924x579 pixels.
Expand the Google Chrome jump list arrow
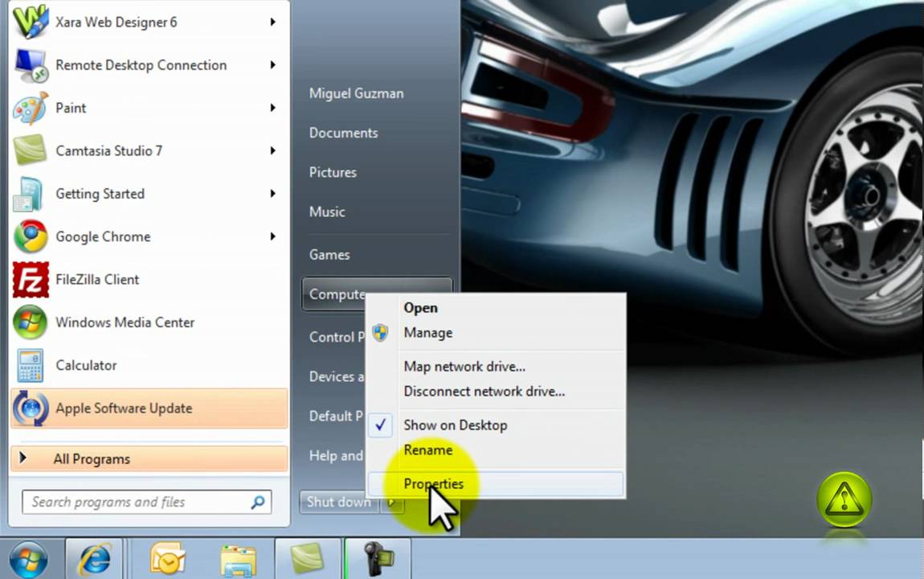click(x=273, y=236)
